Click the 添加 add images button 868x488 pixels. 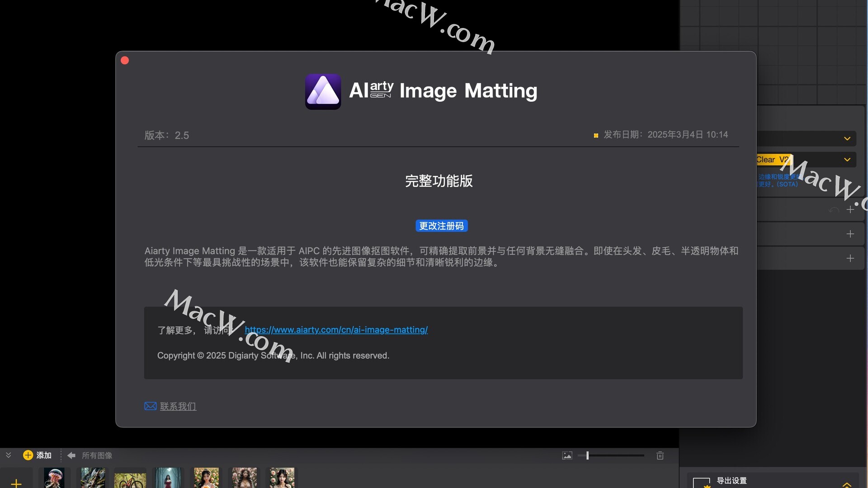pyautogui.click(x=38, y=455)
